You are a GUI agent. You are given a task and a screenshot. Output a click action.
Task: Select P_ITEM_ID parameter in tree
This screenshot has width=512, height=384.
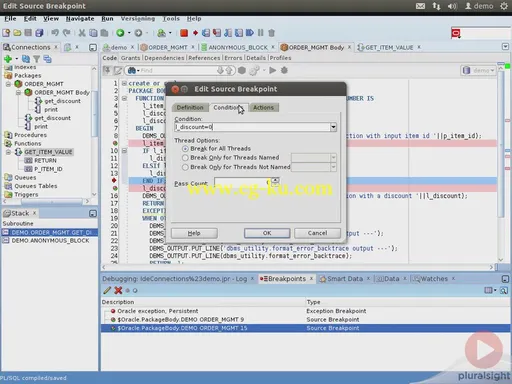[48, 169]
